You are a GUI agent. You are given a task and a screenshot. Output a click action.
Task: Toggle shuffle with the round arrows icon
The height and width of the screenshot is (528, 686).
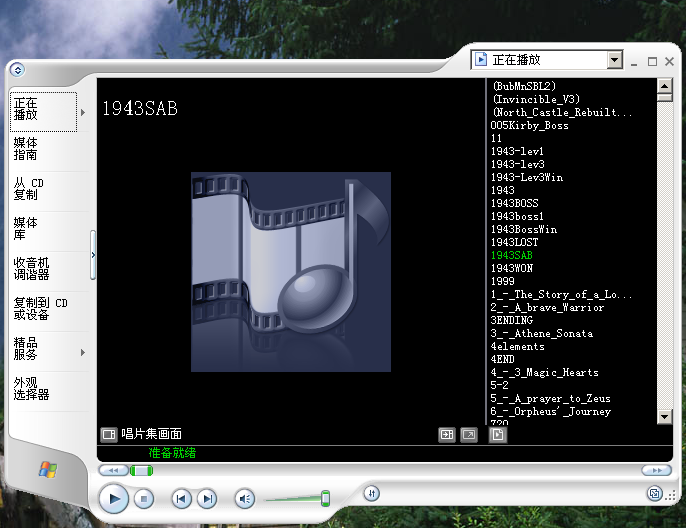pos(371,493)
